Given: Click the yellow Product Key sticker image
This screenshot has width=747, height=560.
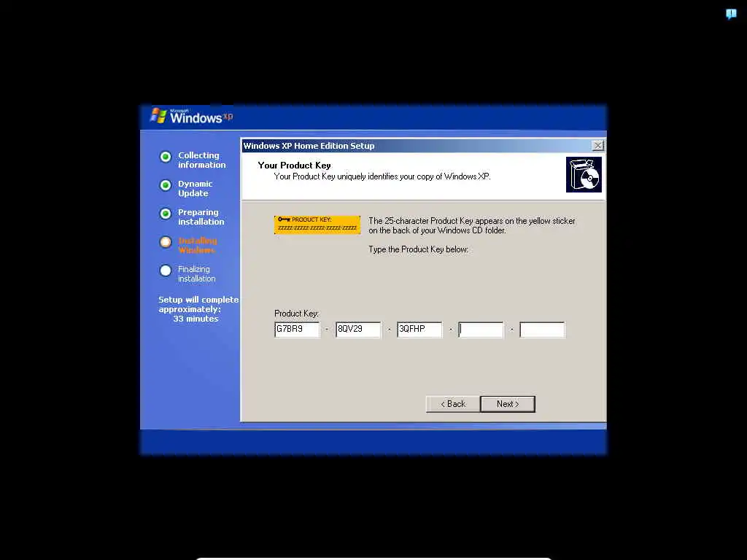Looking at the screenshot, I should (x=317, y=225).
